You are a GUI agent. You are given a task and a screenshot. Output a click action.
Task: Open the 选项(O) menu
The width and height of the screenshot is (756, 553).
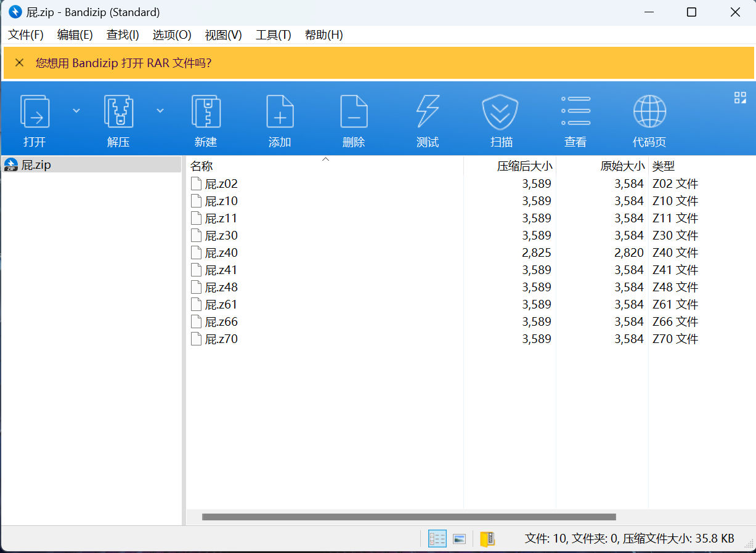(172, 35)
